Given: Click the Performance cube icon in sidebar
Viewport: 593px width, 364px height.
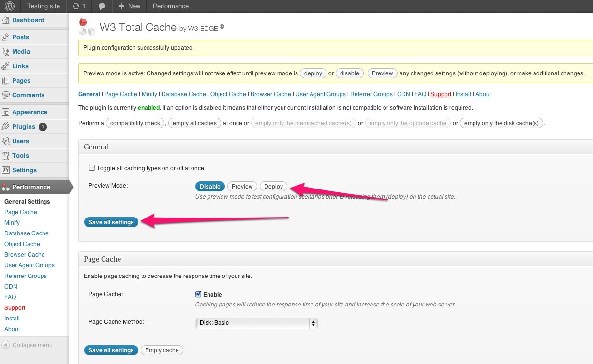Looking at the screenshot, I should click(6, 187).
